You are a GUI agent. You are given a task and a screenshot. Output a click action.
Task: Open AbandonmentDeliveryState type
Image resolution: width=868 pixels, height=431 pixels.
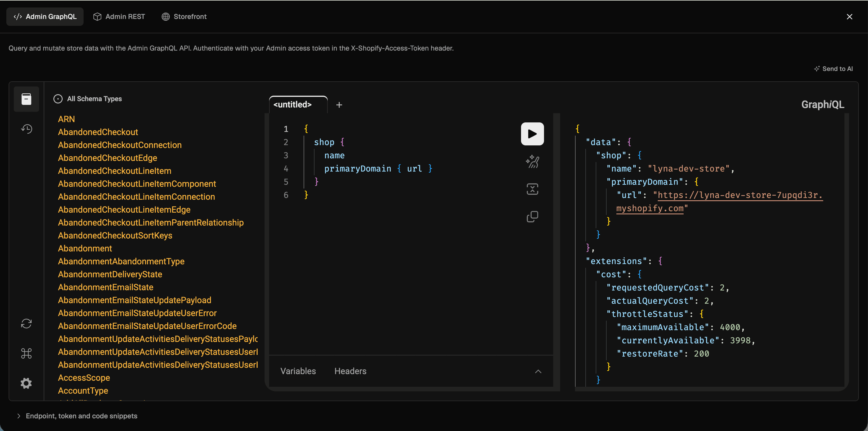[110, 274]
